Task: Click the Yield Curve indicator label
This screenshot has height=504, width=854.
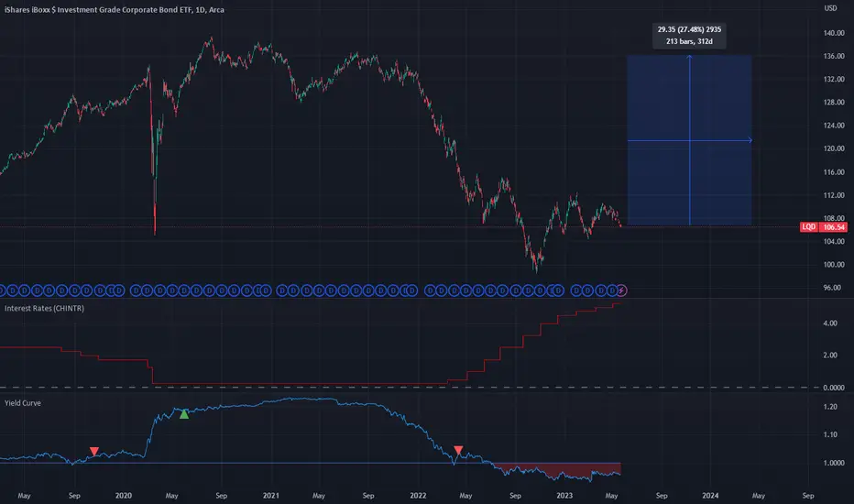Action: (x=23, y=403)
